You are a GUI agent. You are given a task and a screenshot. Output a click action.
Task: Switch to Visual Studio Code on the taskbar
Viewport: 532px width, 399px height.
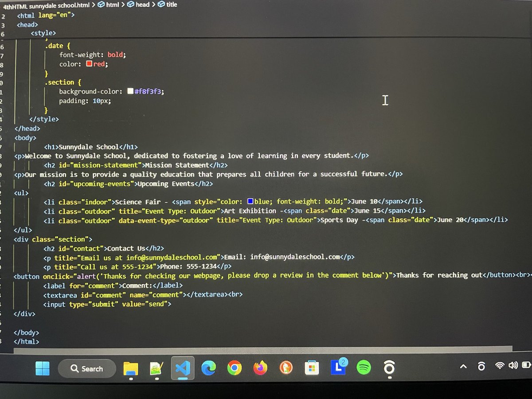pos(182,368)
